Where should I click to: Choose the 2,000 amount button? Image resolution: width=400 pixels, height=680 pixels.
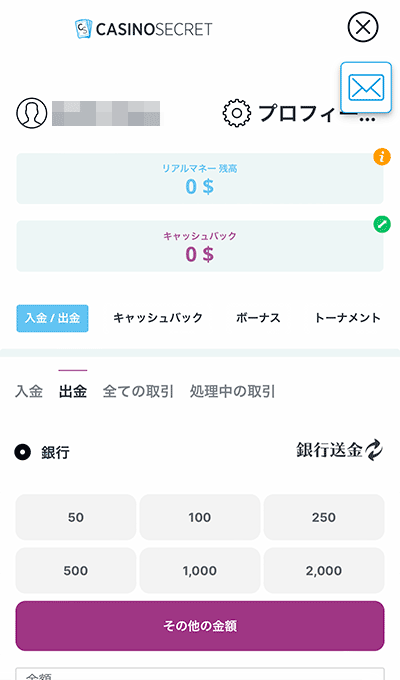pos(324,571)
